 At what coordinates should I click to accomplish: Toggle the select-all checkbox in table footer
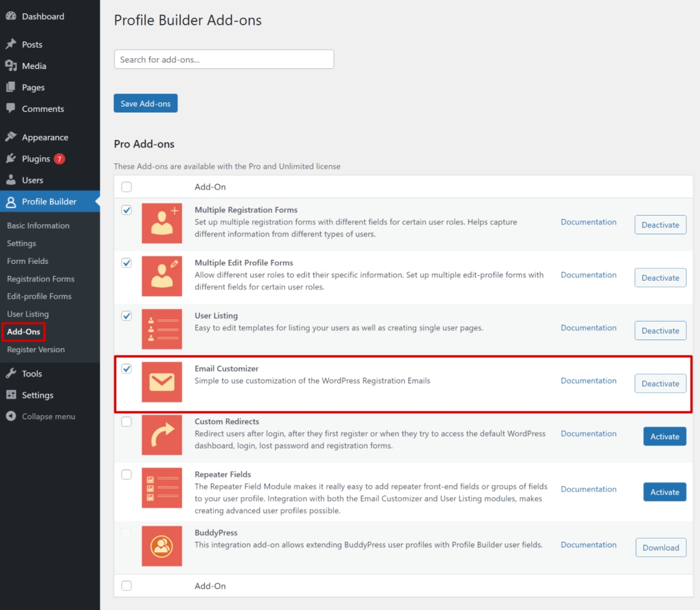click(127, 585)
